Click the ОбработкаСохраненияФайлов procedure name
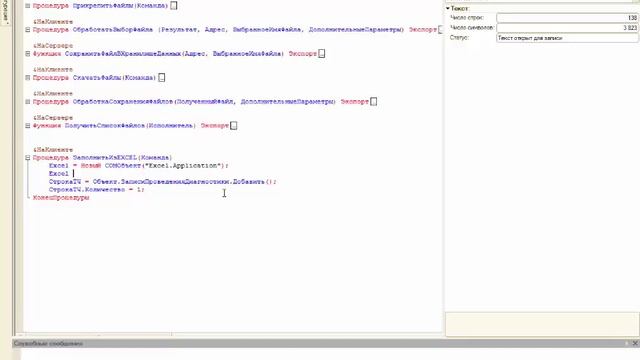Image resolution: width=640 pixels, height=360 pixels. point(123,102)
